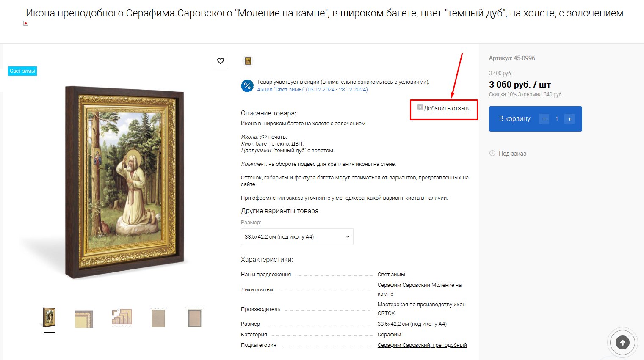This screenshot has width=644, height=360.
Task: Select the third thumbnail with size chart
Action: 122,318
